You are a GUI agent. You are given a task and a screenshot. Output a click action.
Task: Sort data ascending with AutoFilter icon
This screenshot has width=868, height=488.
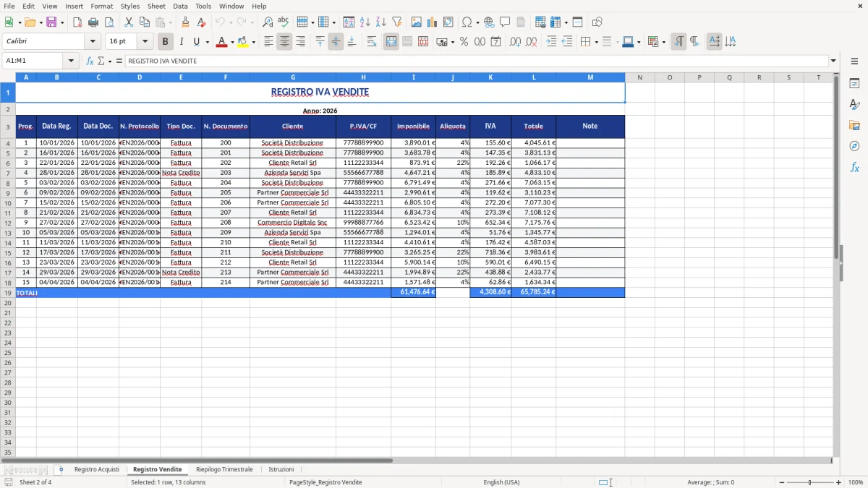coord(364,21)
